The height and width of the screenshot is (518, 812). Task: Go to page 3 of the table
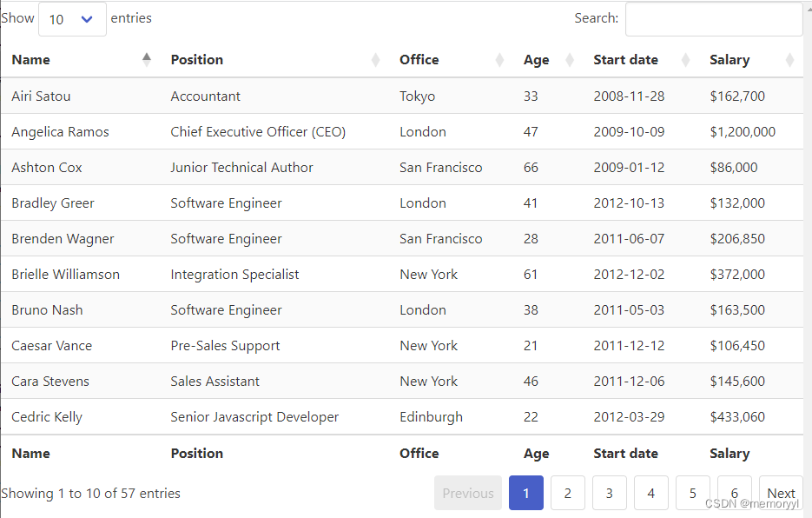610,493
